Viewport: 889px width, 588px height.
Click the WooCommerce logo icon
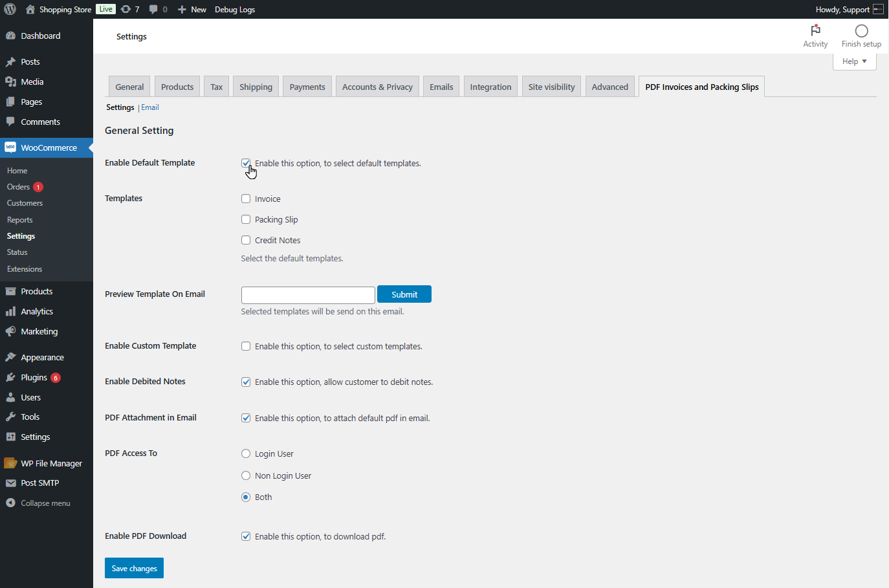[10, 147]
